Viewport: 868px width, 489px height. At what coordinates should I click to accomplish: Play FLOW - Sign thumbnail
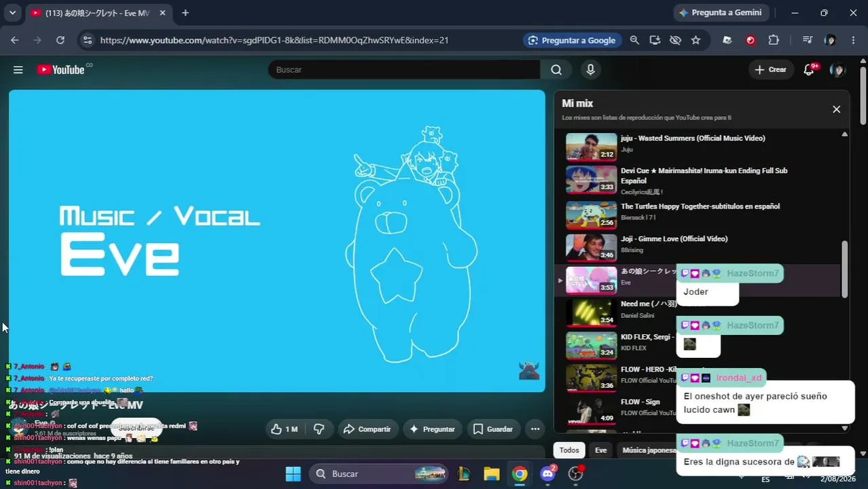pyautogui.click(x=592, y=410)
